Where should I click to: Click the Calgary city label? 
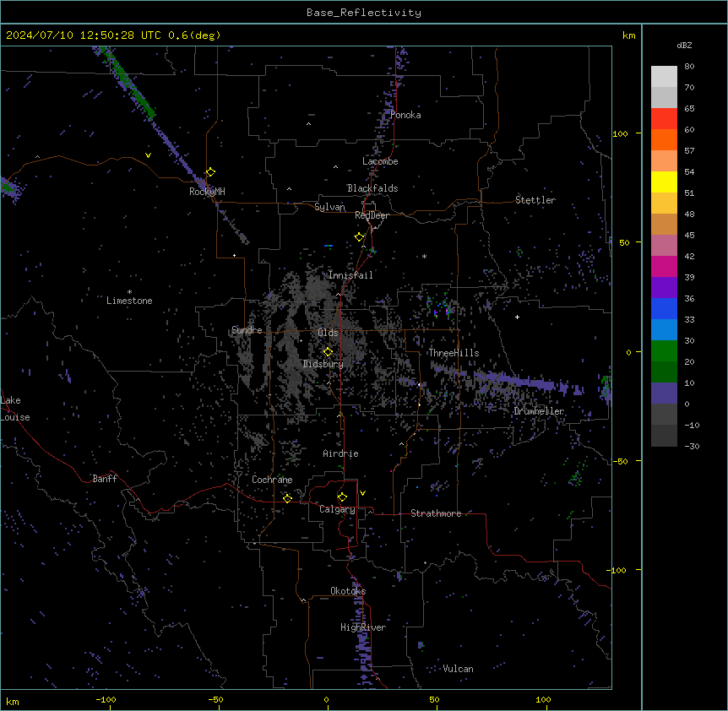coord(337,509)
